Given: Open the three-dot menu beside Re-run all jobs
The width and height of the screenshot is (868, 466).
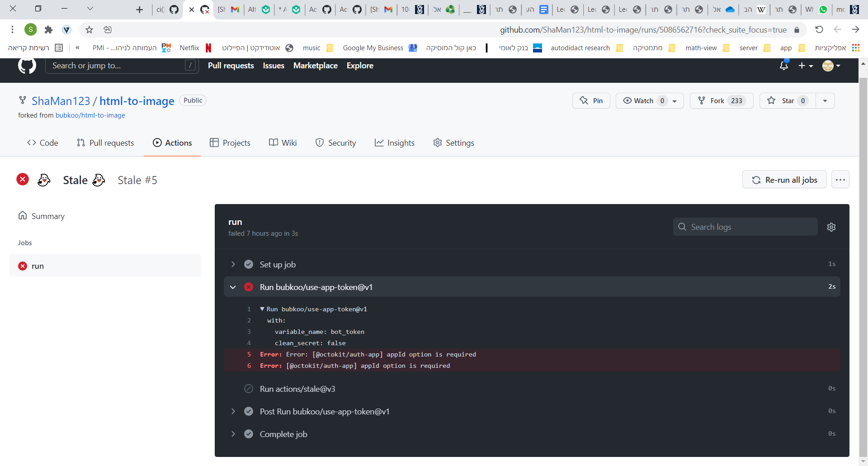Looking at the screenshot, I should point(841,179).
